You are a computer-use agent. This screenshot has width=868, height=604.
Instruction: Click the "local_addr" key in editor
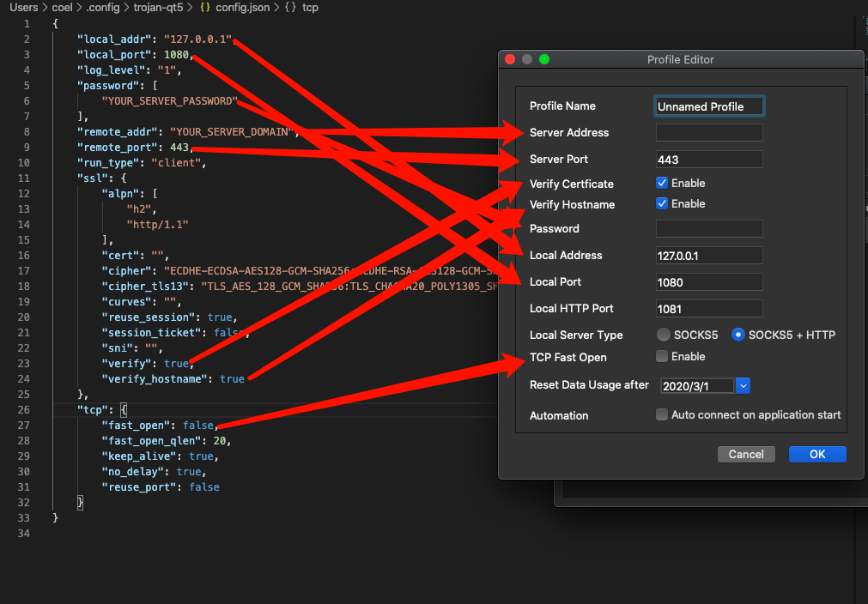pos(114,39)
